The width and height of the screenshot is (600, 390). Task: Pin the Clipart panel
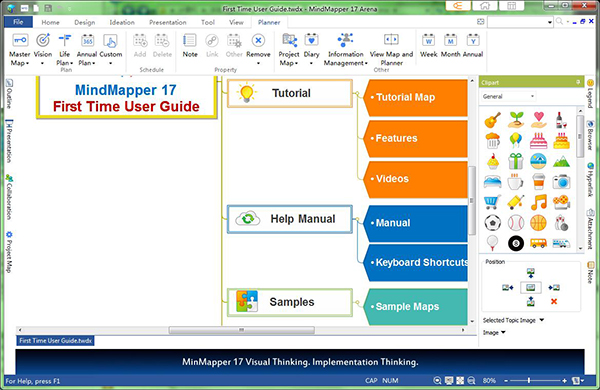pos(578,82)
